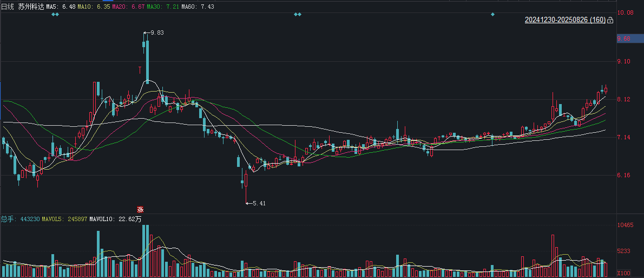Click the lone diamond event marker at top right
This screenshot has height=278, width=644.
492,15
